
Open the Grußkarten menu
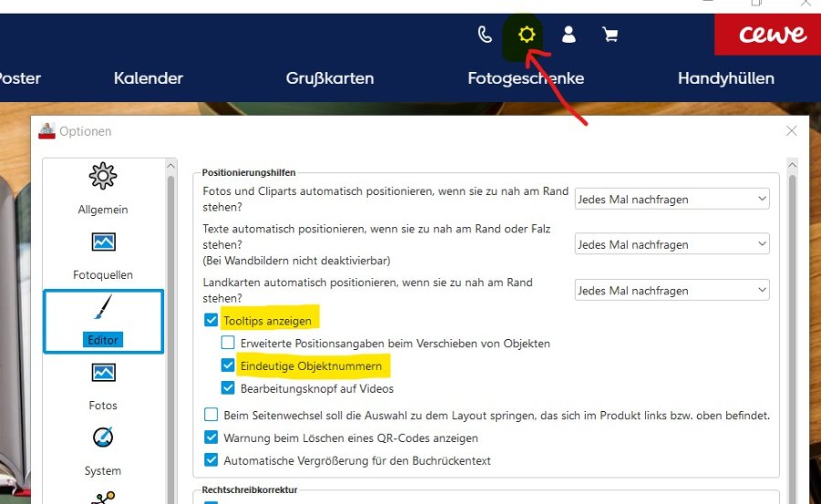[x=330, y=78]
